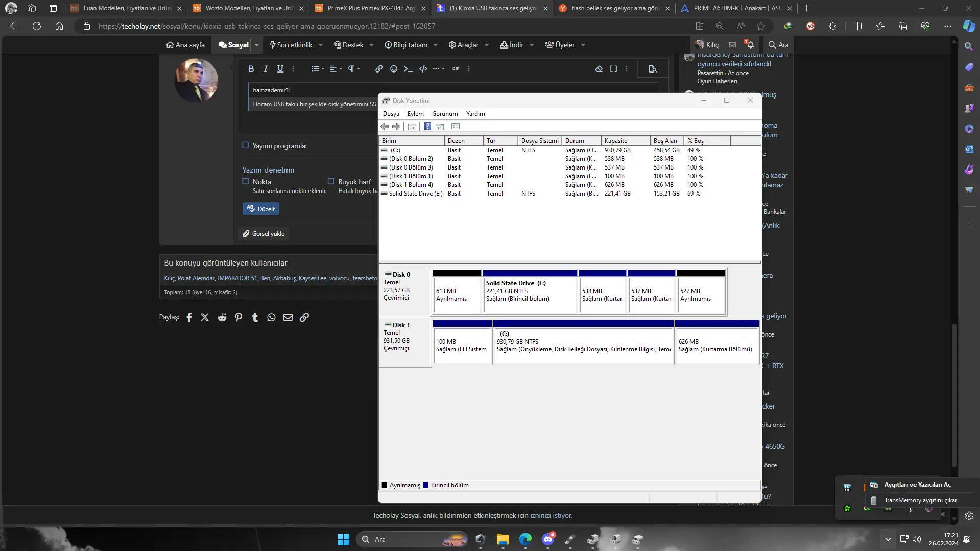Open the iznini istiyor notification link
The image size is (980, 551).
(551, 515)
